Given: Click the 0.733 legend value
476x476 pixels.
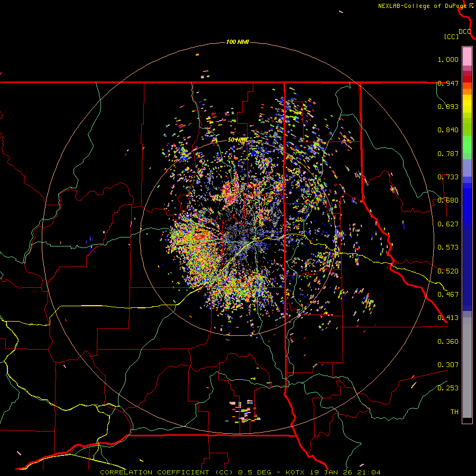Looking at the screenshot, I should (x=448, y=177).
